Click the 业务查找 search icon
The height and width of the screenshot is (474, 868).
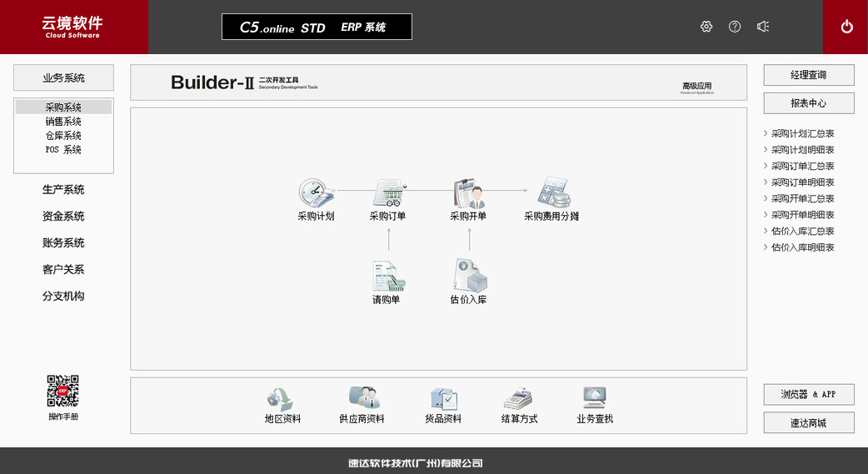click(595, 397)
